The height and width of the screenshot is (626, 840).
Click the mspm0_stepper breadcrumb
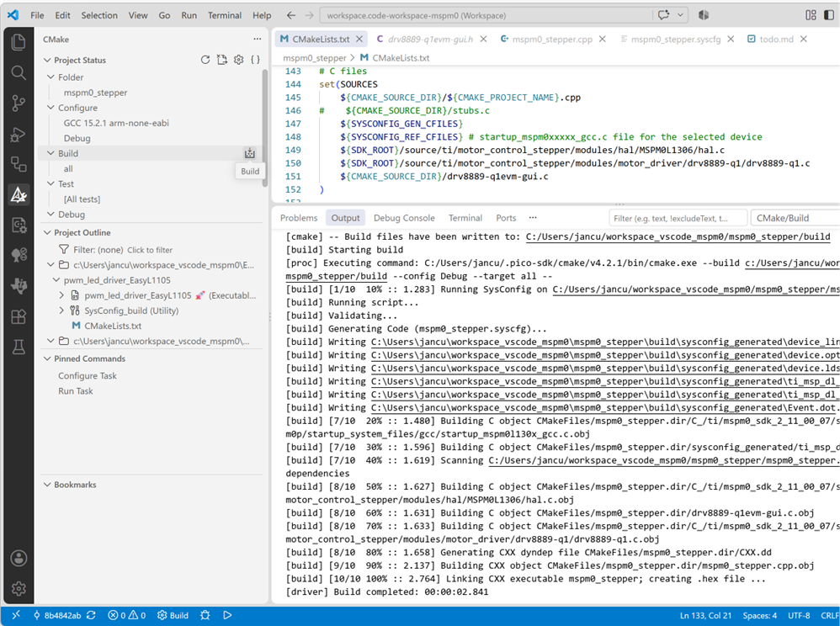click(x=315, y=58)
